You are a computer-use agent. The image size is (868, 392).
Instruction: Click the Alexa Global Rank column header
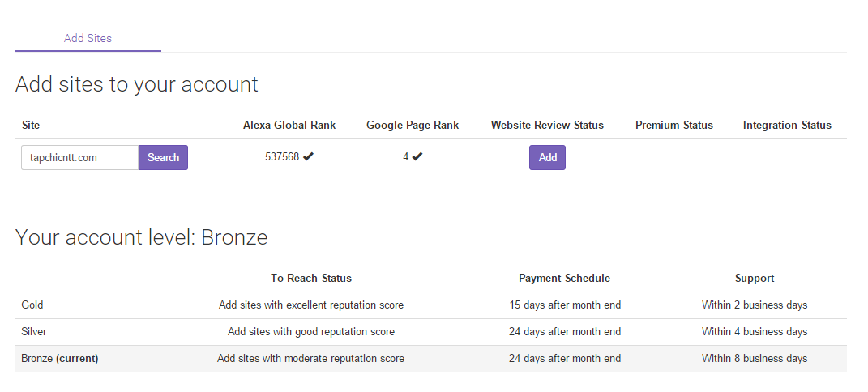(289, 125)
